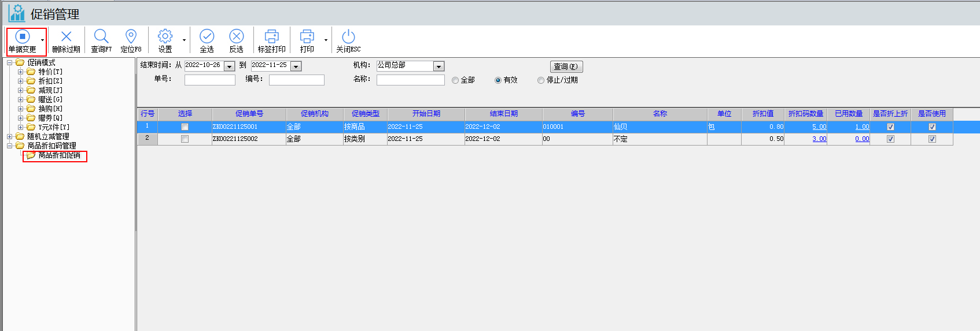The width and height of the screenshot is (980, 331).
Task: Check the 选择 box for row 2
Action: click(x=185, y=139)
